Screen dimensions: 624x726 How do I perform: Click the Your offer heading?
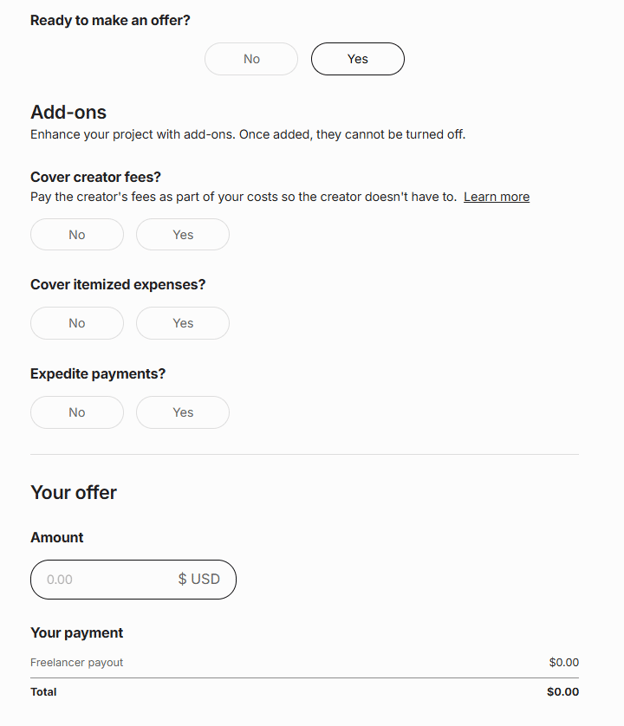click(x=73, y=492)
